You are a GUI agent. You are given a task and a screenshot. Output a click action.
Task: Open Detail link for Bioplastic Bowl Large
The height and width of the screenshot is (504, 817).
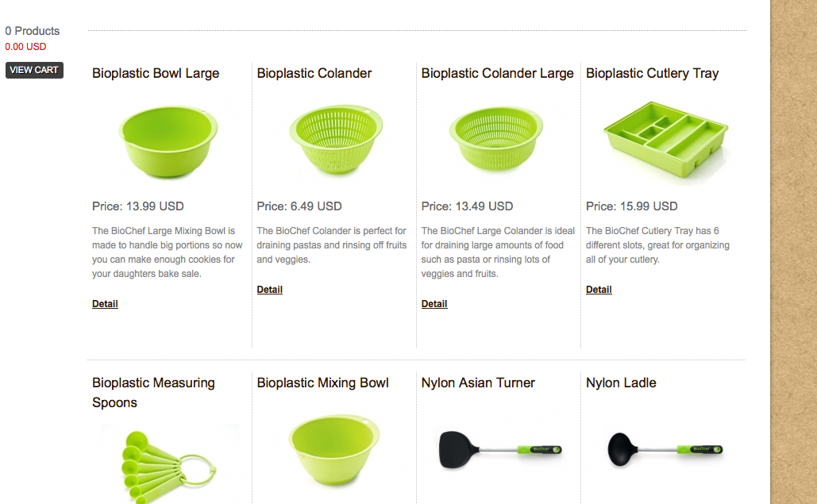click(105, 304)
